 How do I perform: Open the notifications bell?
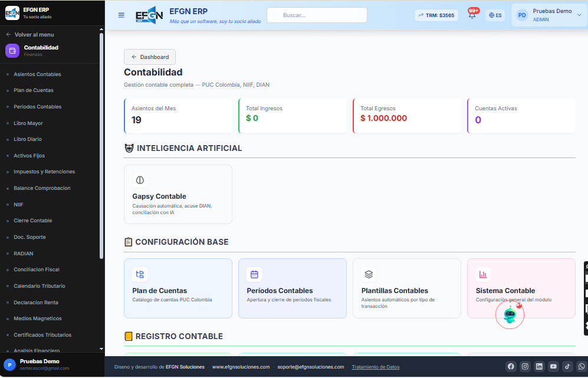coord(472,16)
